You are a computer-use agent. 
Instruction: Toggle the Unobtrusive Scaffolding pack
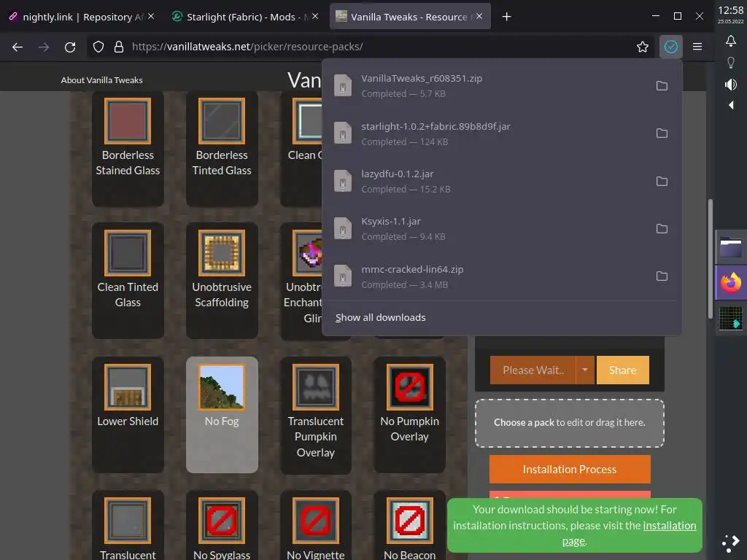click(222, 281)
